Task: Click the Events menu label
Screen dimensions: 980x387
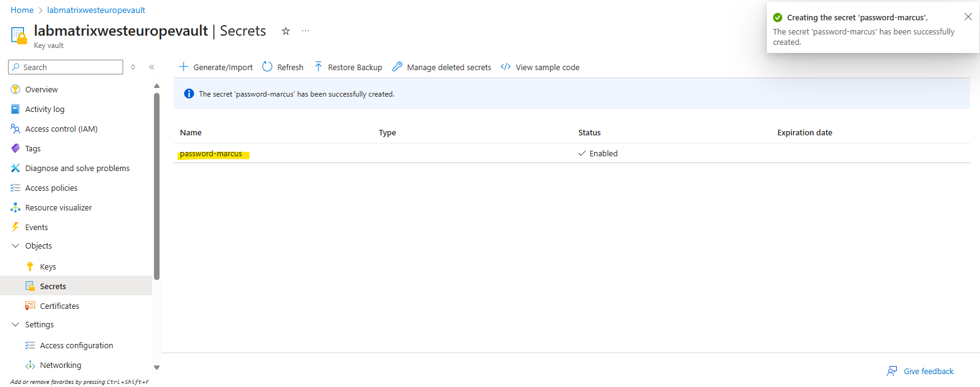Action: pyautogui.click(x=36, y=227)
